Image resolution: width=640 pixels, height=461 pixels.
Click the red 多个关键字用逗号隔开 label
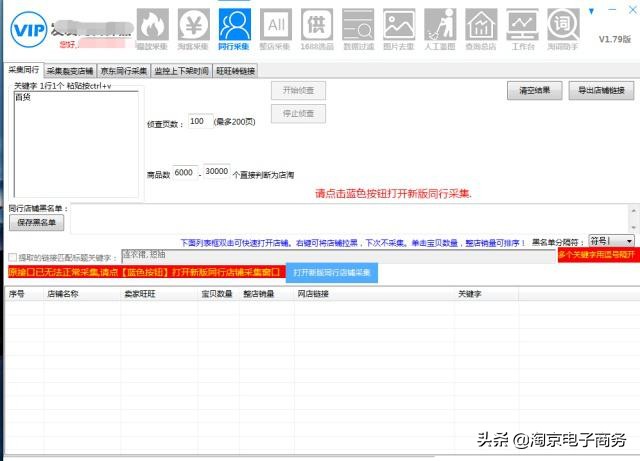598,255
